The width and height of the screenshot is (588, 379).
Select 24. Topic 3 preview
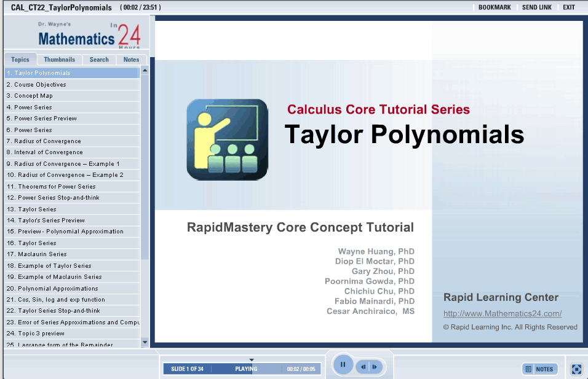point(72,334)
